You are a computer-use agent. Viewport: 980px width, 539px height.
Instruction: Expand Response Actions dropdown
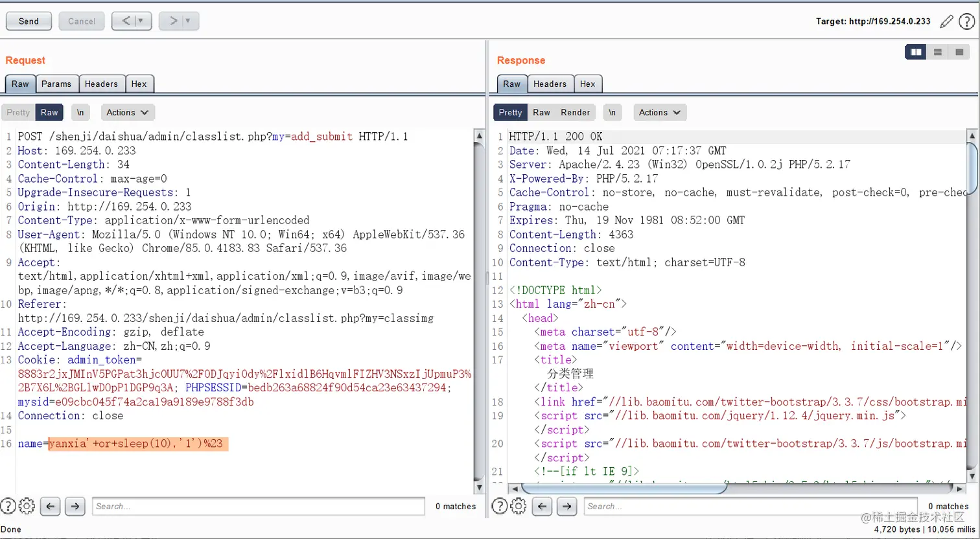coord(660,112)
